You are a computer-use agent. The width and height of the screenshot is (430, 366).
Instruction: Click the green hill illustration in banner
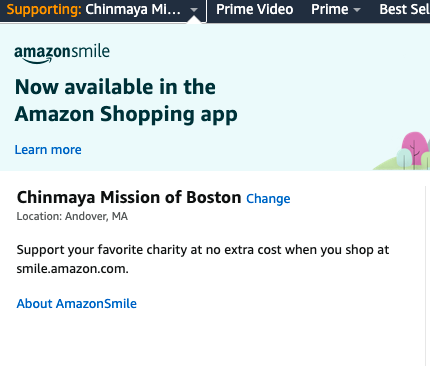tap(393, 164)
